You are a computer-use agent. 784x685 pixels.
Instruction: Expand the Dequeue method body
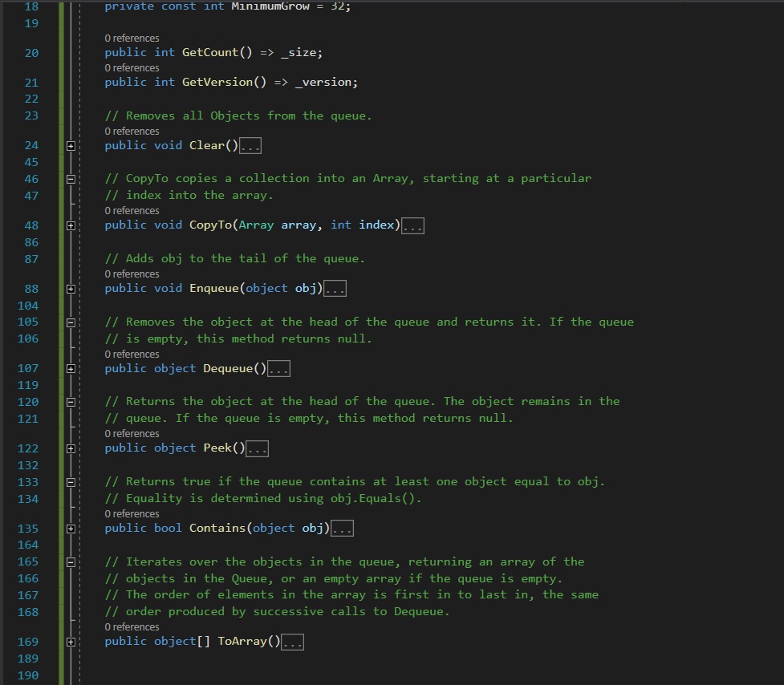(x=71, y=368)
